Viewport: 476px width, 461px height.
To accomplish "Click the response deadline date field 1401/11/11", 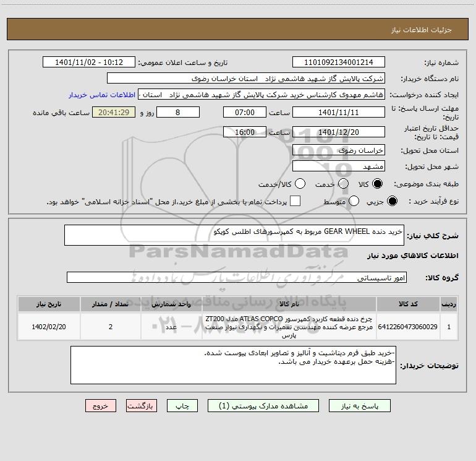I will pyautogui.click(x=338, y=112).
